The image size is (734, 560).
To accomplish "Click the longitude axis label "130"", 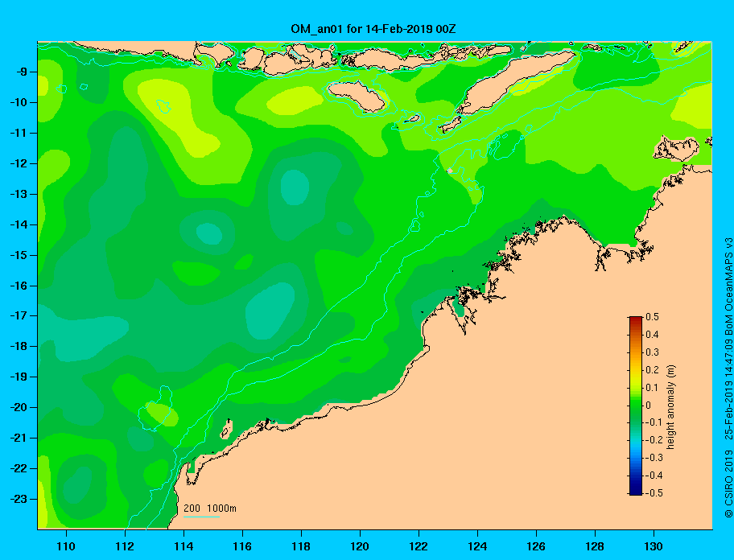I will pyautogui.click(x=654, y=546).
